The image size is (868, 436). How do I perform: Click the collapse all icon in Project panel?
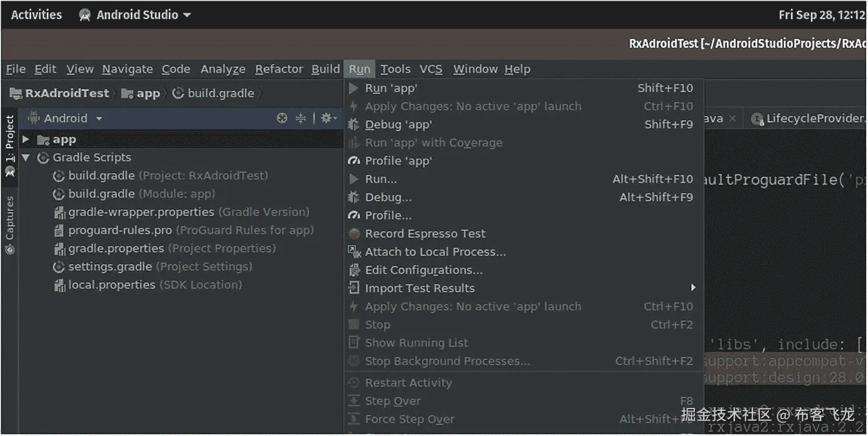click(x=301, y=118)
